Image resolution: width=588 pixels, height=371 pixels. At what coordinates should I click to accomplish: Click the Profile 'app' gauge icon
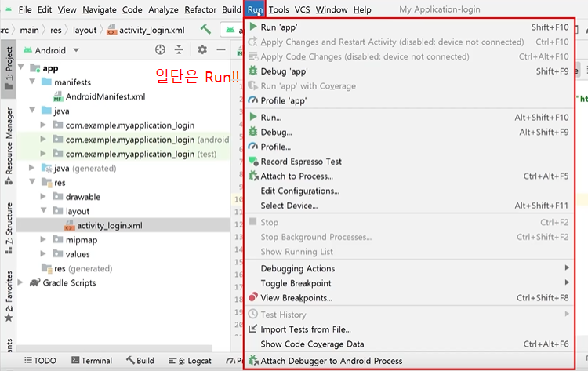click(253, 100)
